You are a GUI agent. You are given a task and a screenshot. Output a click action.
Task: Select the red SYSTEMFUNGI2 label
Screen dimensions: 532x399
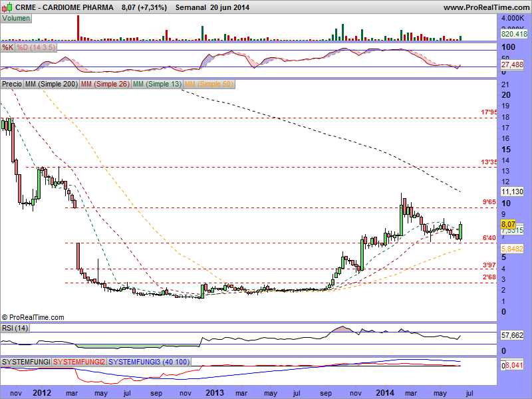tap(79, 362)
